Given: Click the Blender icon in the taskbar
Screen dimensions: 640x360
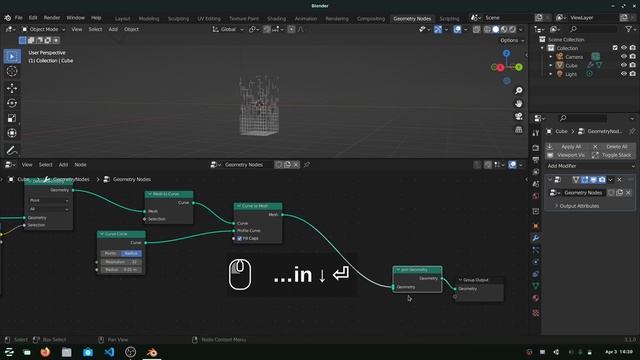Looking at the screenshot, I should pos(152,352).
